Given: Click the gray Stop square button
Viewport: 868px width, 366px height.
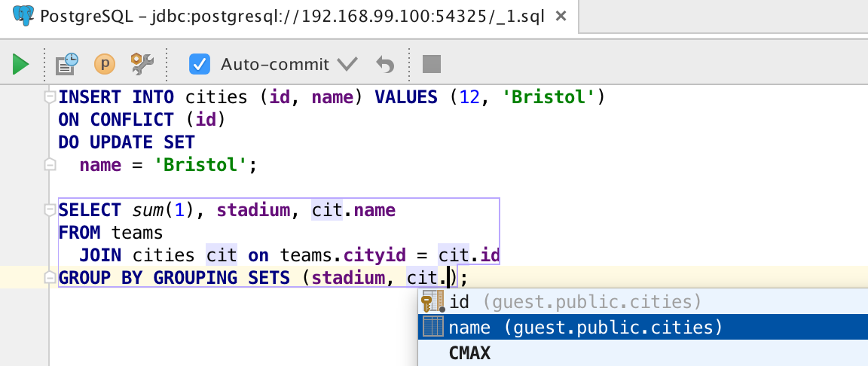Looking at the screenshot, I should 432,64.
